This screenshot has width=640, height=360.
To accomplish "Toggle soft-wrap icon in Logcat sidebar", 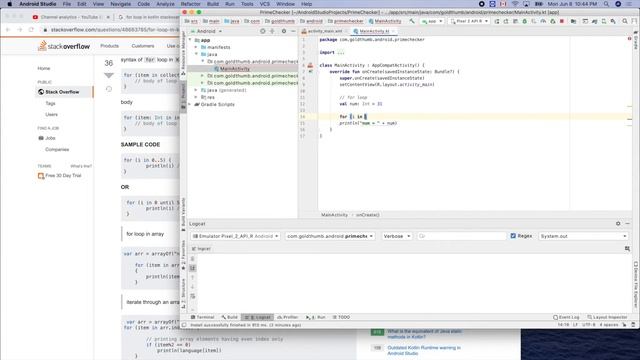I will click(x=193, y=296).
